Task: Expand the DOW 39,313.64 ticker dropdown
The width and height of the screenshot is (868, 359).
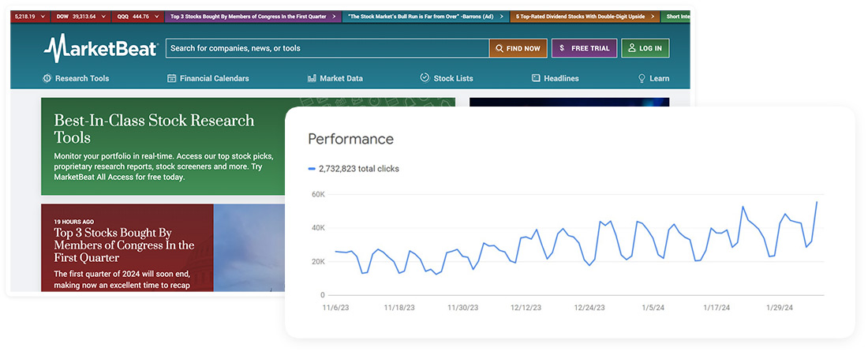Action: click(104, 17)
